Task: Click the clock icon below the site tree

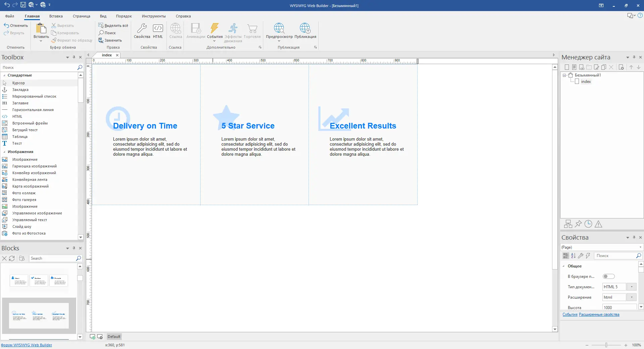Action: (588, 224)
